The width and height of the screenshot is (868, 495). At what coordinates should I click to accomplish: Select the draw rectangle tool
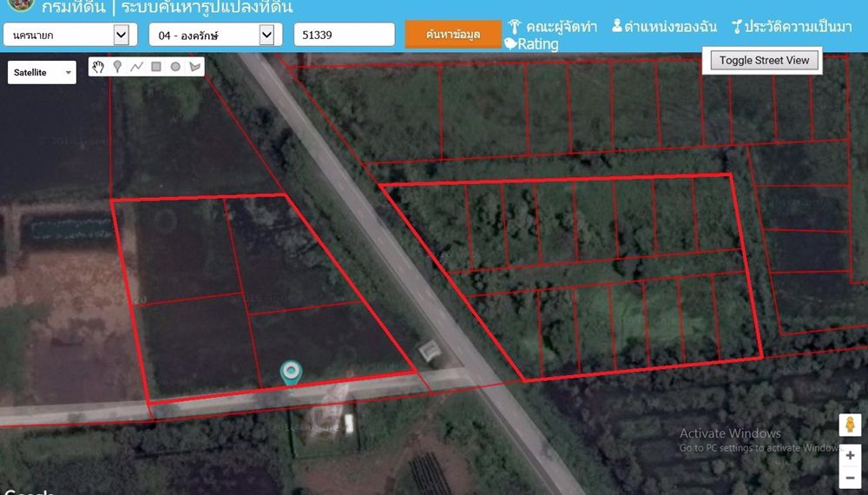[x=156, y=67]
